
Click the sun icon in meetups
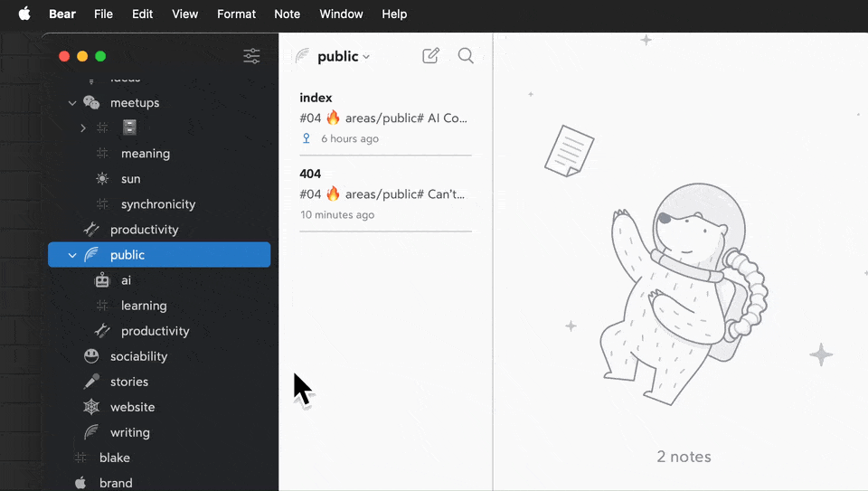pos(102,179)
